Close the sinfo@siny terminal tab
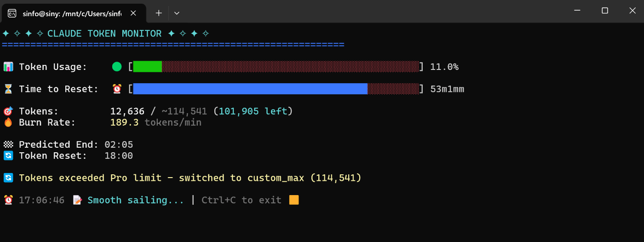Screen dimensions: 644x242 (x=133, y=13)
